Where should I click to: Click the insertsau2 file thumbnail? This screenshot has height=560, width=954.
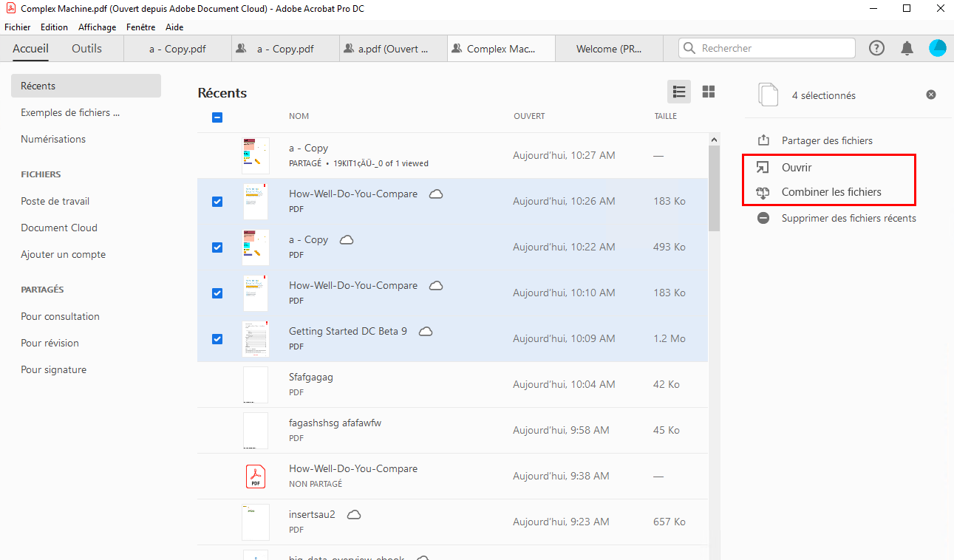[x=256, y=522]
